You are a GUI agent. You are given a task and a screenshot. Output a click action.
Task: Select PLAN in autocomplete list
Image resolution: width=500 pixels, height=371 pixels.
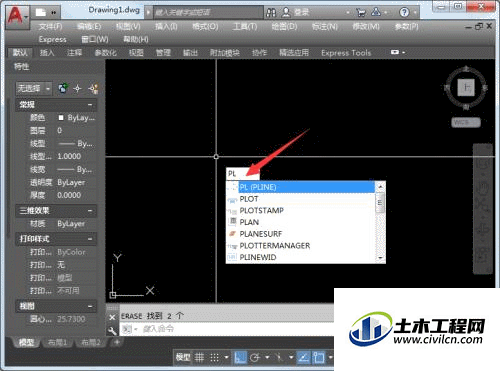(x=300, y=222)
